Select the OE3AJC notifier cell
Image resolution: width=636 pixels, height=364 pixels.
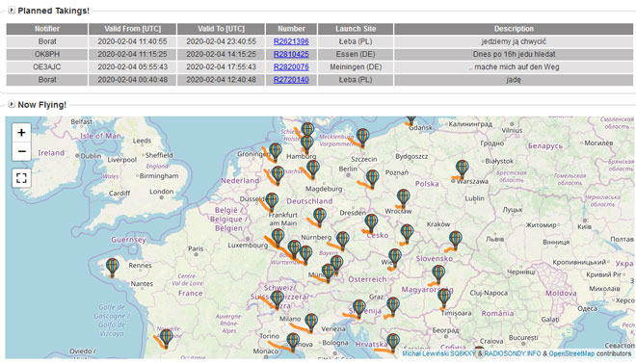pyautogui.click(x=47, y=66)
